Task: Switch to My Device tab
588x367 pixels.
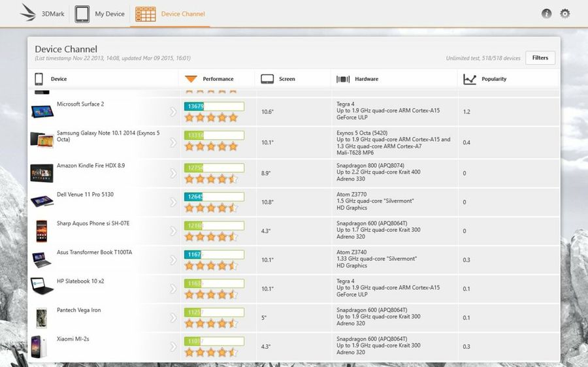Action: pyautogui.click(x=110, y=14)
